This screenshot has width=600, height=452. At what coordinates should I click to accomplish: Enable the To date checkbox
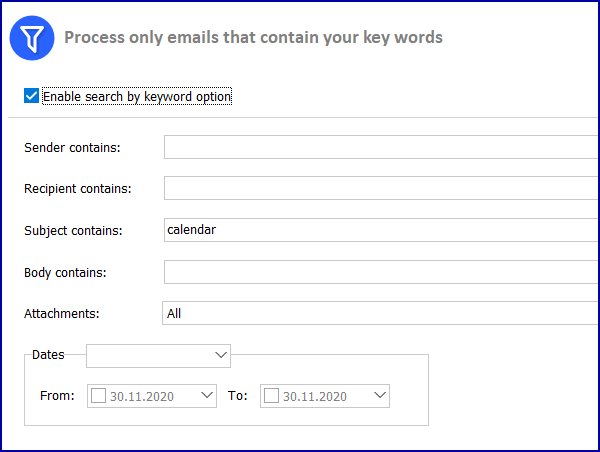pyautogui.click(x=271, y=396)
